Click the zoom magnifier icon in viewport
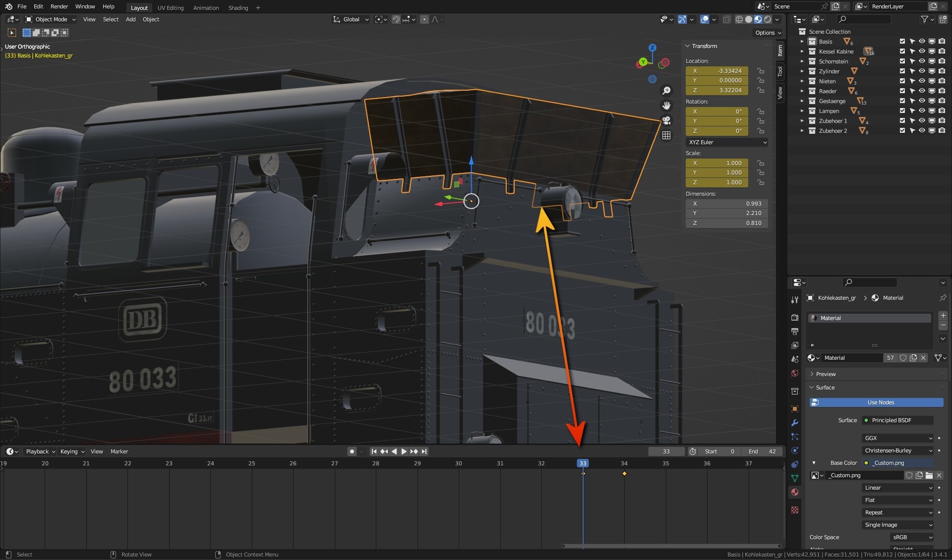Image resolution: width=952 pixels, height=560 pixels. [x=666, y=91]
